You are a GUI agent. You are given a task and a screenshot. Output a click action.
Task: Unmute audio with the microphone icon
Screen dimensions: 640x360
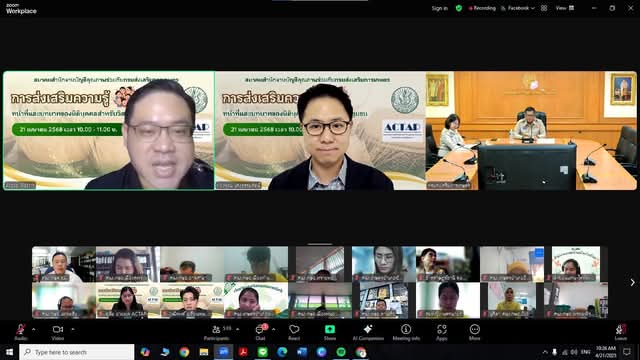coord(20,332)
